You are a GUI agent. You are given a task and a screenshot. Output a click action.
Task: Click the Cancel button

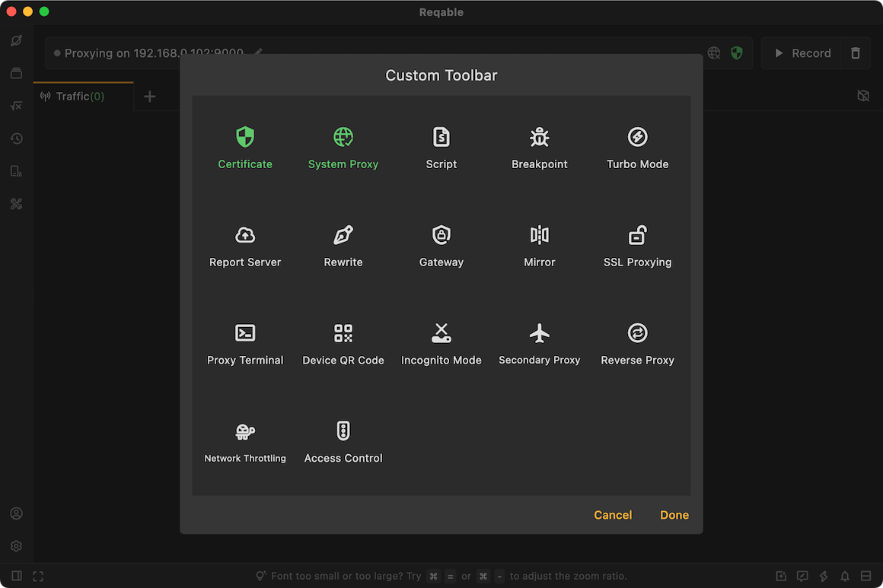pyautogui.click(x=613, y=515)
